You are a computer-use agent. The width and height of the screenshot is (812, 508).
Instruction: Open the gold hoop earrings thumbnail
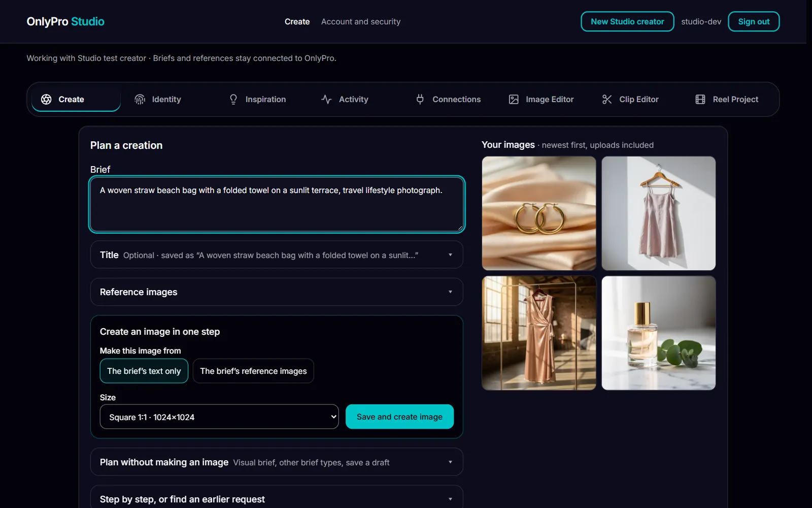(539, 213)
